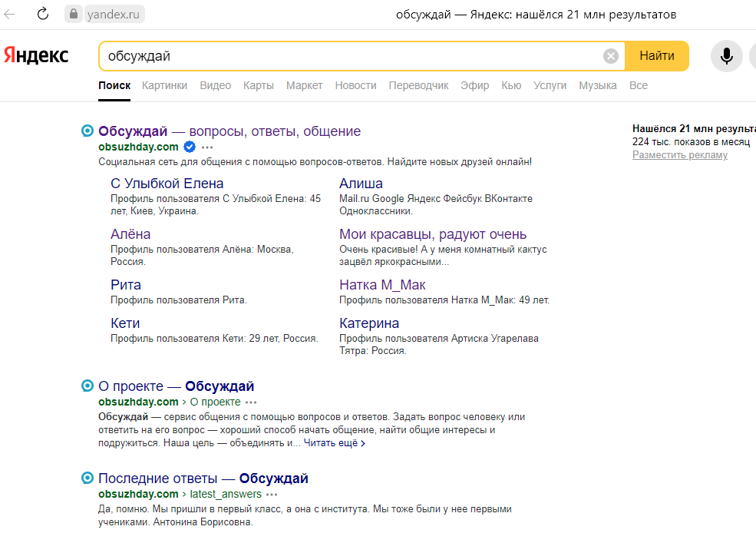Click favicon beside Последние ответы result
Screen dimensions: 756x543
coord(87,478)
